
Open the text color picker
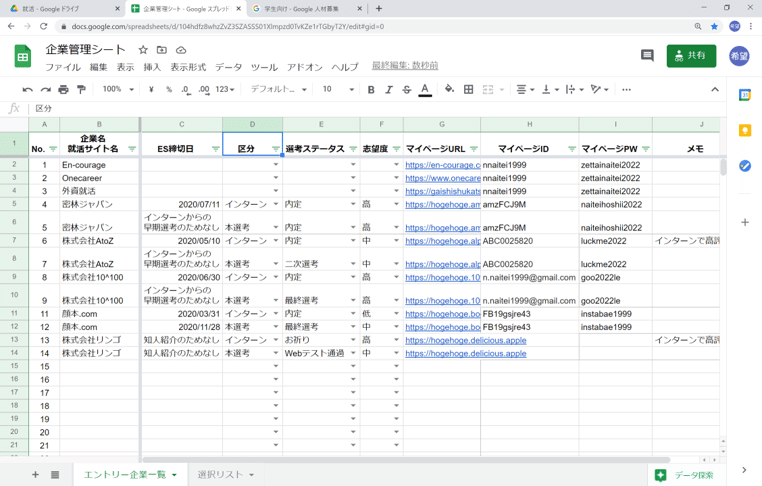point(425,89)
